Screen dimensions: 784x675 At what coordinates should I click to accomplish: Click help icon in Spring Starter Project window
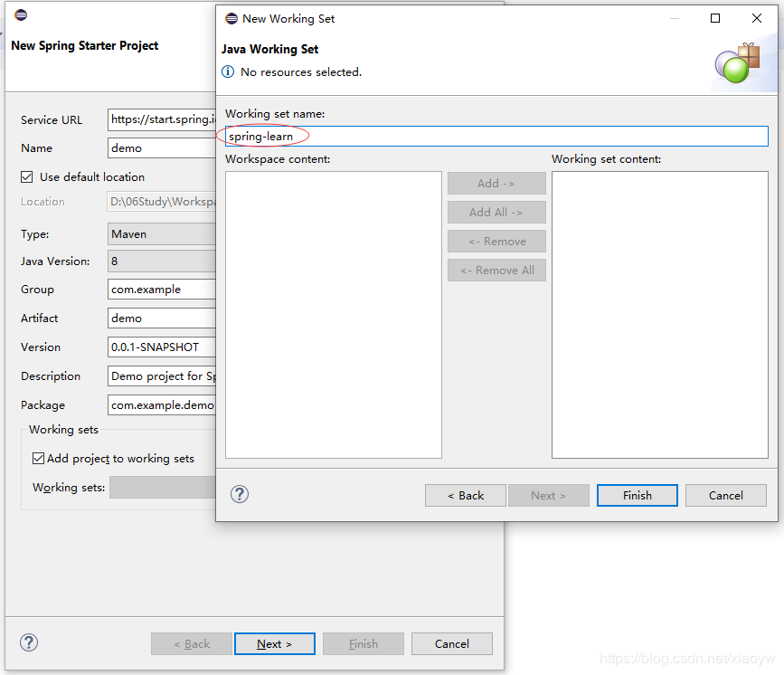coord(29,642)
